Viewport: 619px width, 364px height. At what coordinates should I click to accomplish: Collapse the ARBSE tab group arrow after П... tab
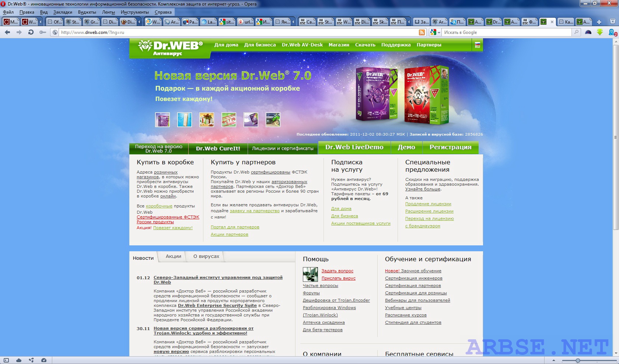pyautogui.click(x=408, y=22)
